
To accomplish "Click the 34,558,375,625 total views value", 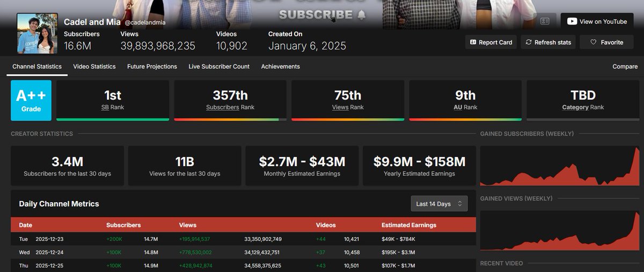I will coord(263,266).
